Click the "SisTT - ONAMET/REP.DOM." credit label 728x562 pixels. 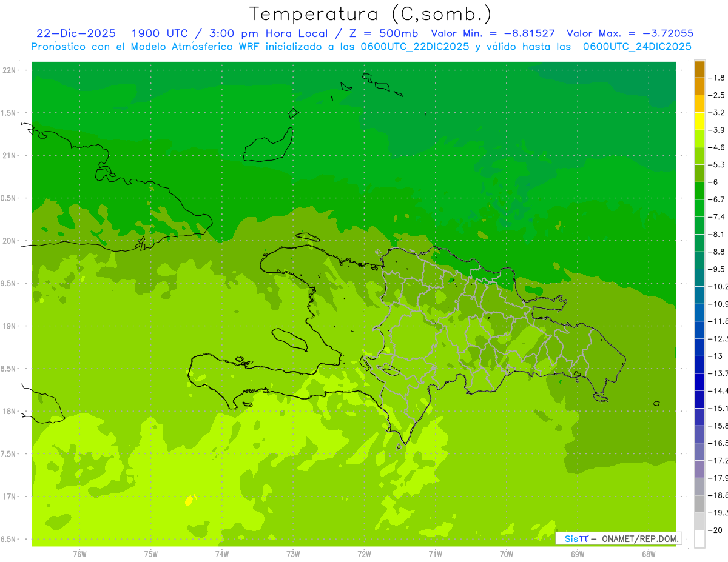(620, 538)
